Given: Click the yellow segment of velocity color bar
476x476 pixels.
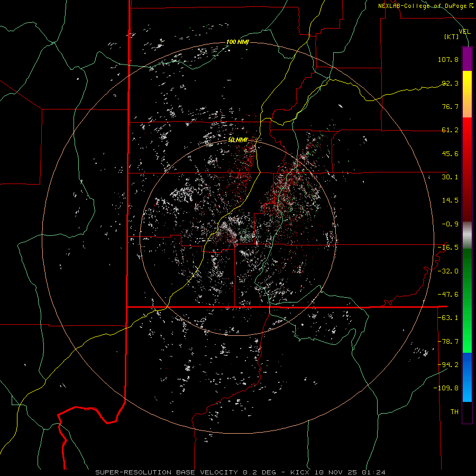Looking at the screenshot, I should (x=467, y=94).
